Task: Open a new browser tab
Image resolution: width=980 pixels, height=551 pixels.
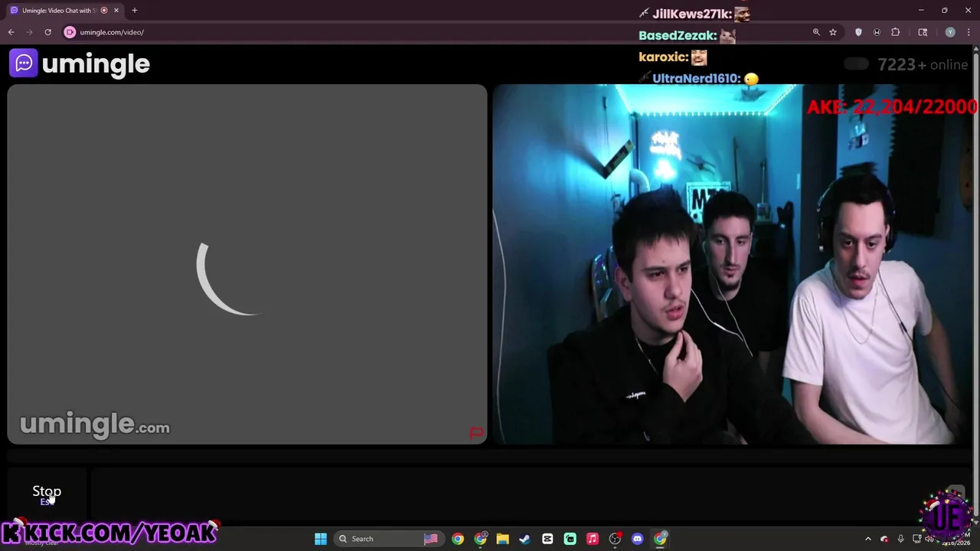Action: click(135, 11)
